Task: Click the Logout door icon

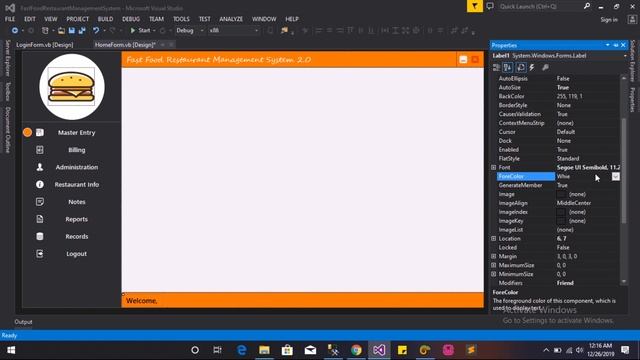Action: pyautogui.click(x=40, y=254)
